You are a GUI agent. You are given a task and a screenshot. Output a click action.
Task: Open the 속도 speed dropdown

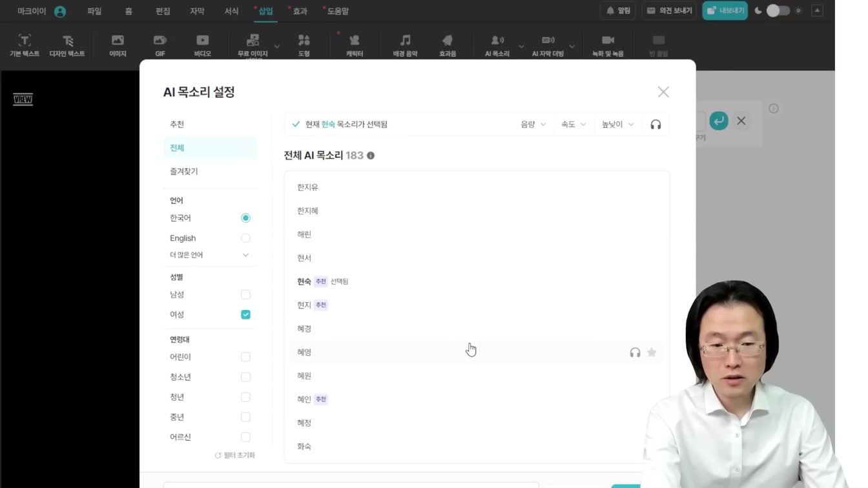coord(573,125)
